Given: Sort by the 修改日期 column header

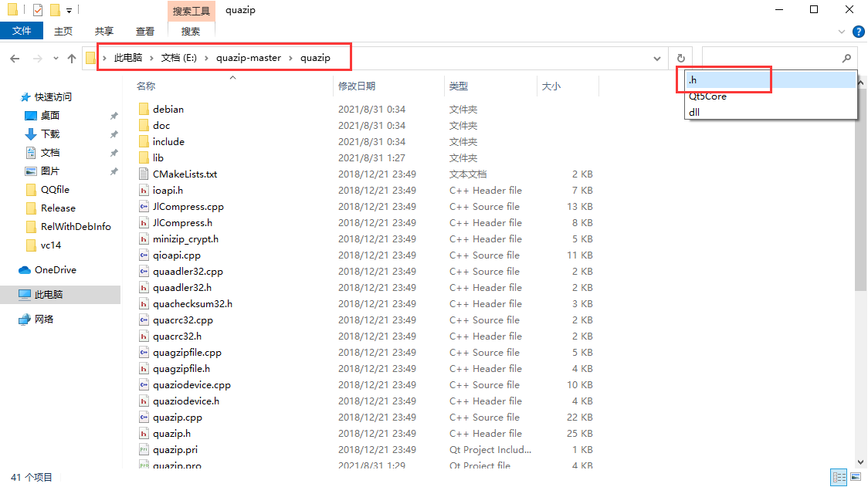Looking at the screenshot, I should (357, 86).
